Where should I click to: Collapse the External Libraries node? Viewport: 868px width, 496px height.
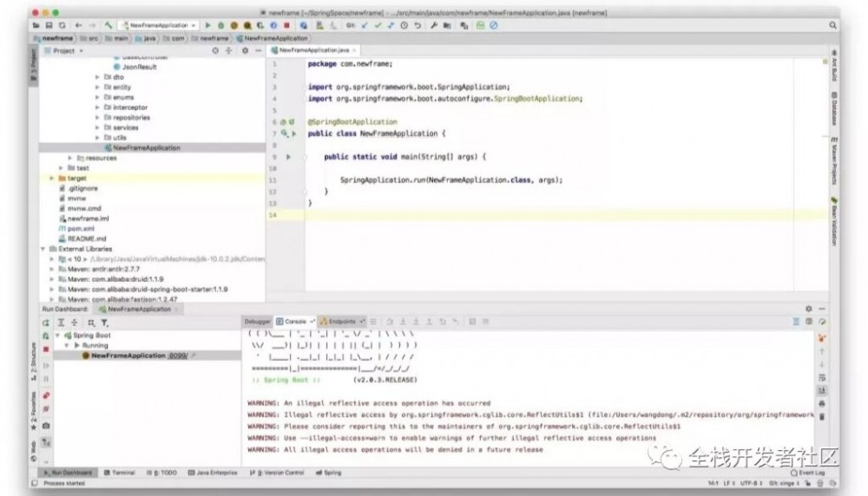coord(43,250)
